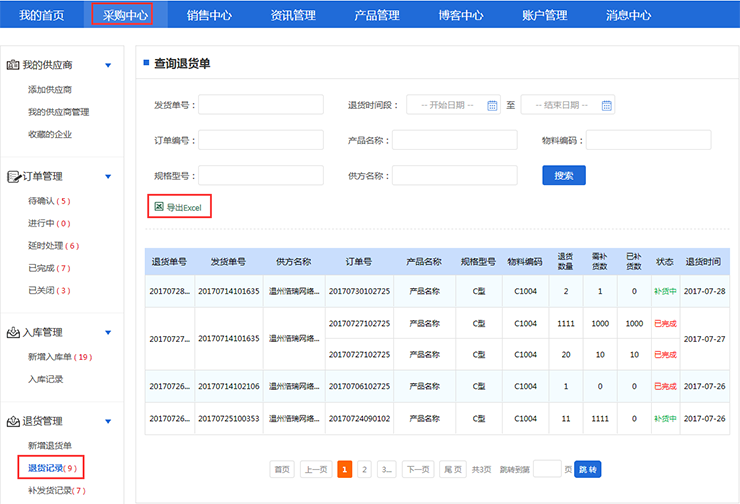Go to 尾页 last page
This screenshot has height=504, width=740.
coord(453,469)
